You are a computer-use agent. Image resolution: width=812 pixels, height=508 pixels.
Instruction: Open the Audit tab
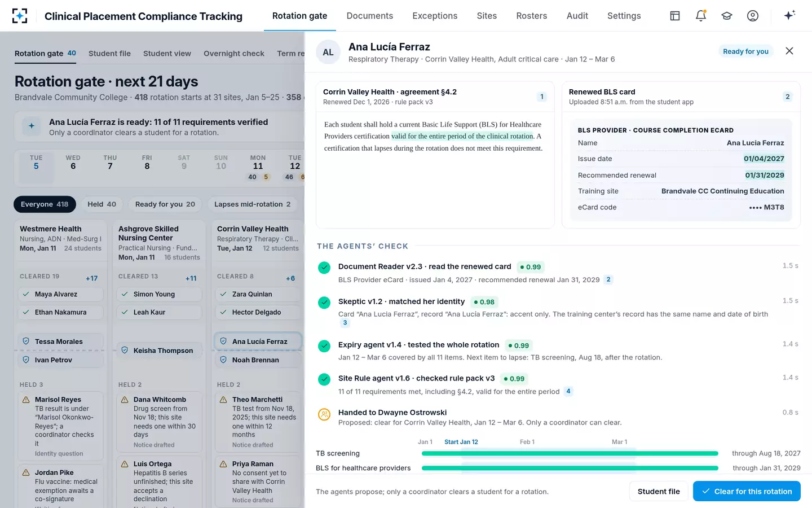577,16
